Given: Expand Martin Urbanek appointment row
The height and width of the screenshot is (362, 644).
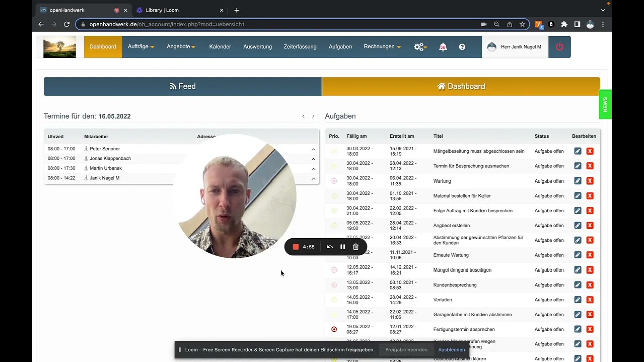Looking at the screenshot, I should coord(313,169).
